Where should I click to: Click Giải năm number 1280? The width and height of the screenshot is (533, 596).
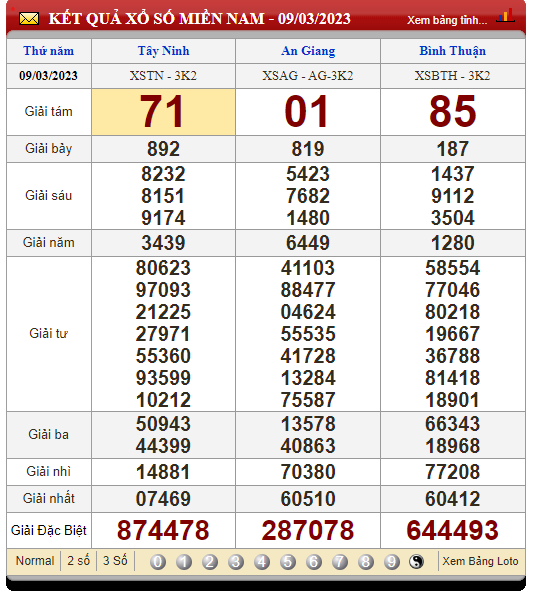(x=452, y=243)
